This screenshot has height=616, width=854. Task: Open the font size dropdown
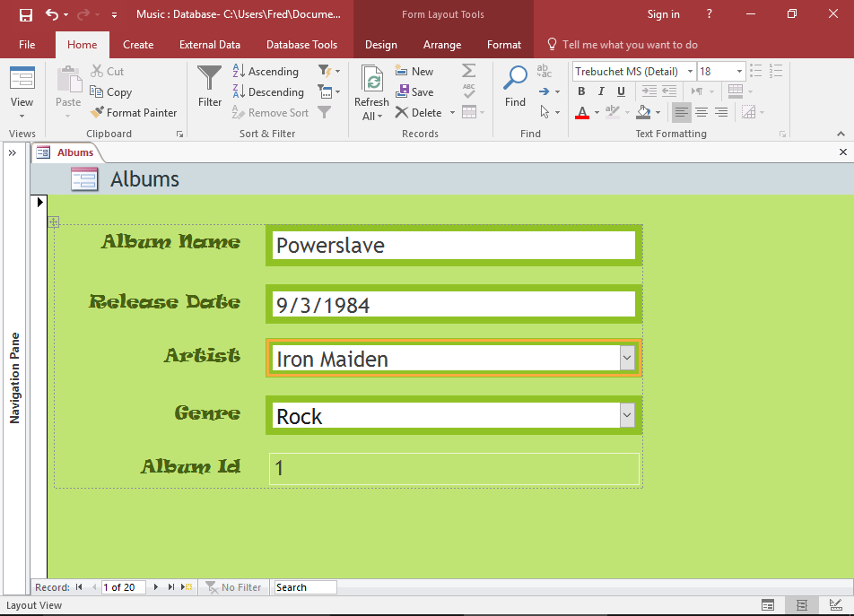(x=739, y=71)
